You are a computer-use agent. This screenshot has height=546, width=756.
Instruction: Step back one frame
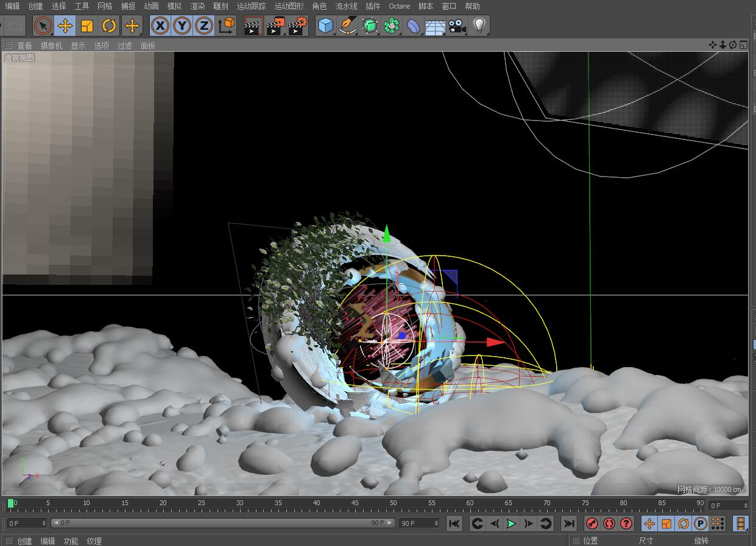point(495,523)
